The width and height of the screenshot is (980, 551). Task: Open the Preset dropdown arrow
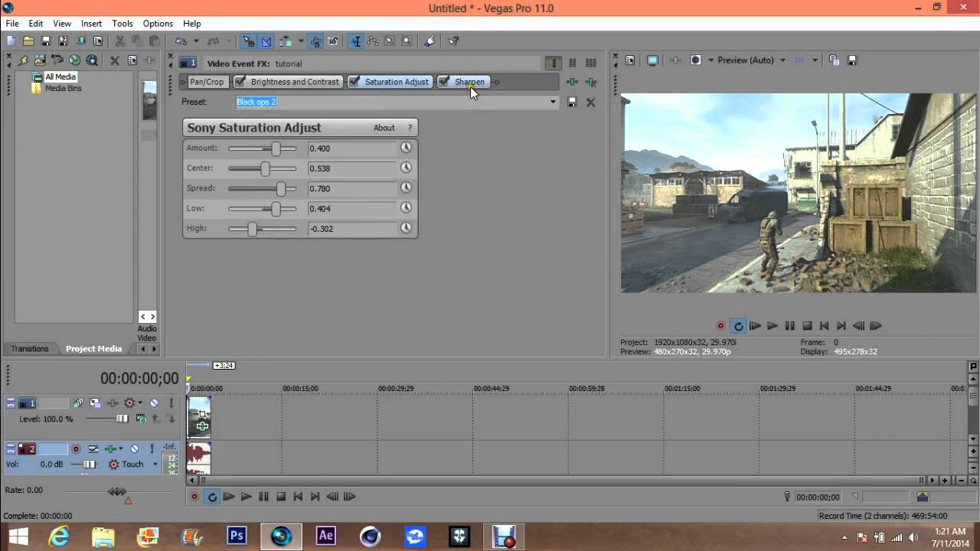point(553,102)
